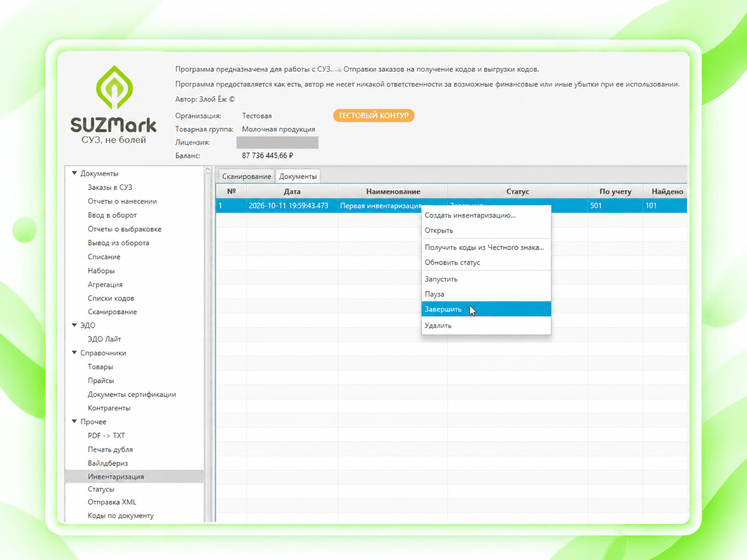Go to Коды по документу
747x560 pixels.
tap(120, 516)
